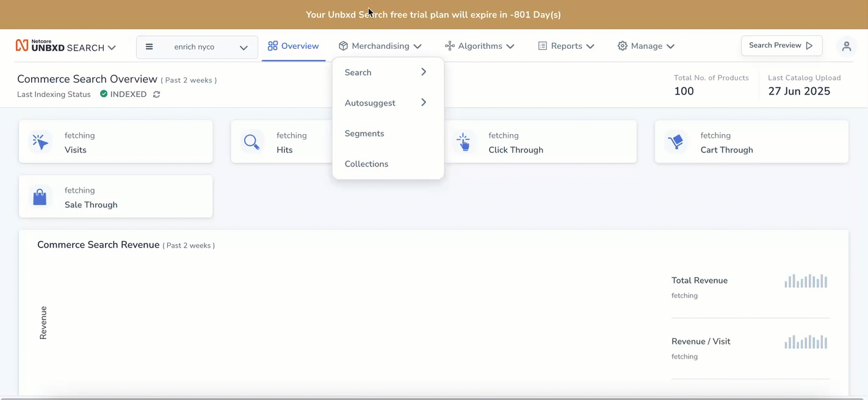Click the Commerce Search Overview heading

[x=87, y=79]
